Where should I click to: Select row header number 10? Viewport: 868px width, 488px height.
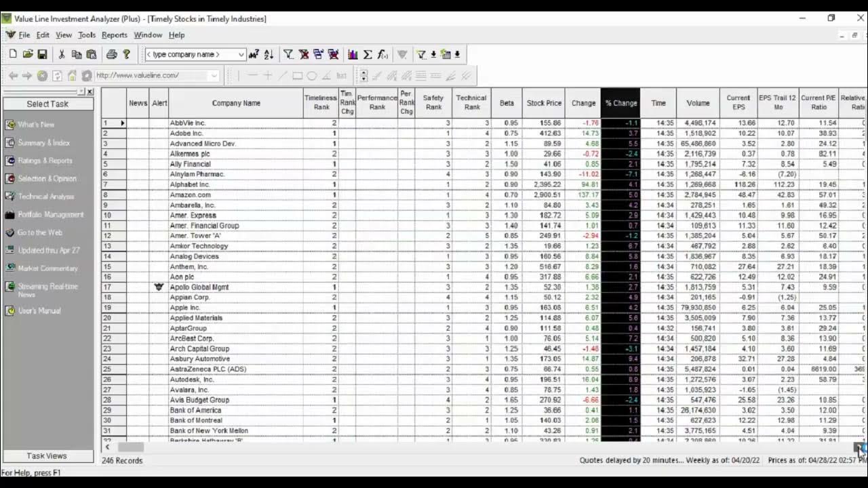(x=115, y=216)
